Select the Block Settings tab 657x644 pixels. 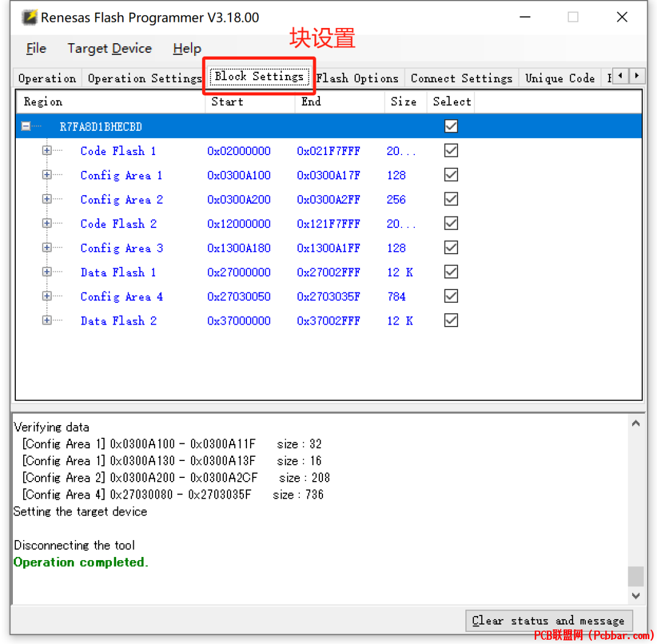[x=259, y=76]
